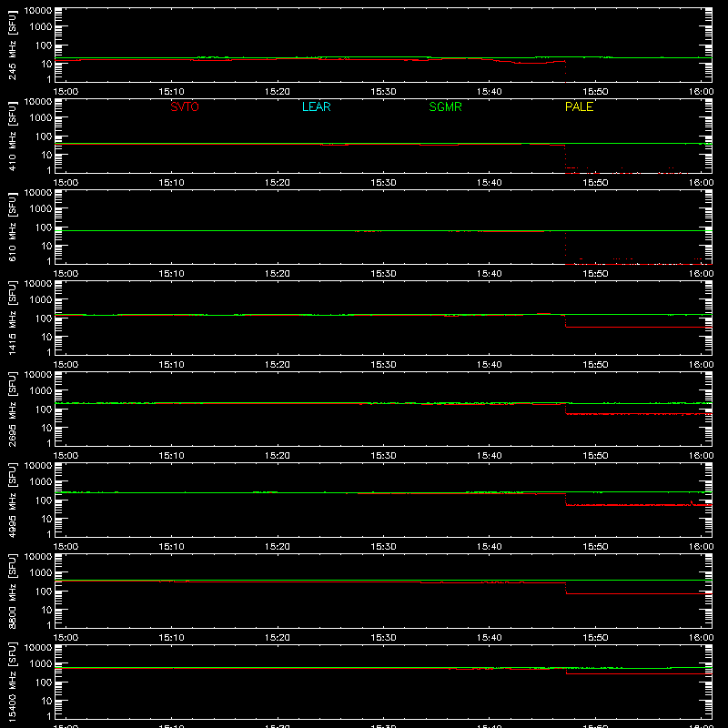Select the 2695 MHz [SFU] axis title
Viewport: 728px width, 728px height.
coord(13,409)
